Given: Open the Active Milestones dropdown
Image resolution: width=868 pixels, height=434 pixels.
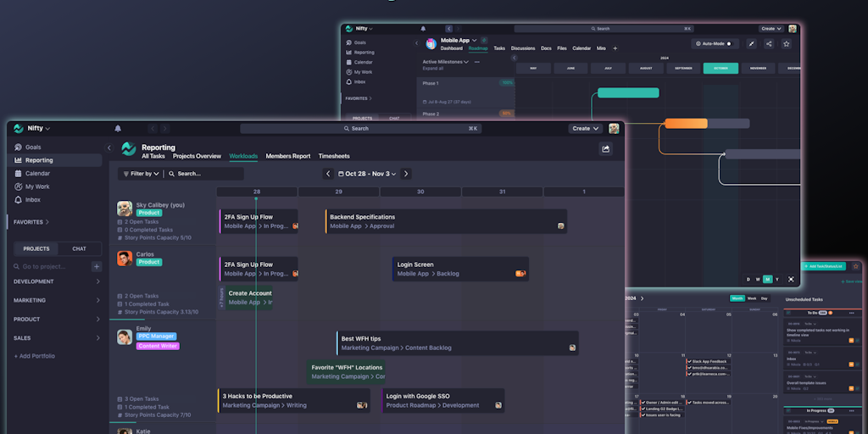Looking at the screenshot, I should click(x=446, y=62).
